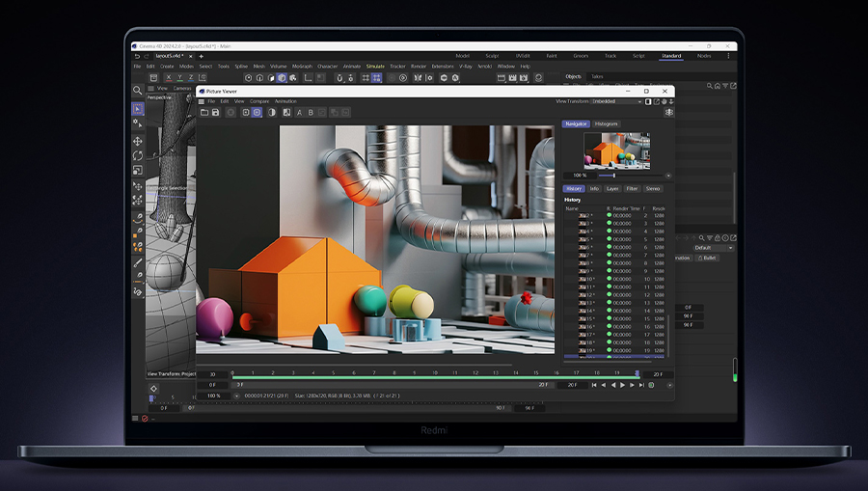Image resolution: width=868 pixels, height=491 pixels.
Task: Select the Move tool in left toolbar
Action: [137, 141]
